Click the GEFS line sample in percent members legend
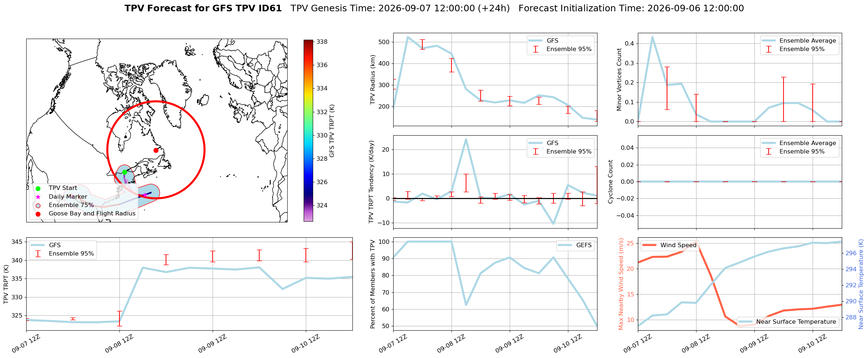 tap(565, 245)
